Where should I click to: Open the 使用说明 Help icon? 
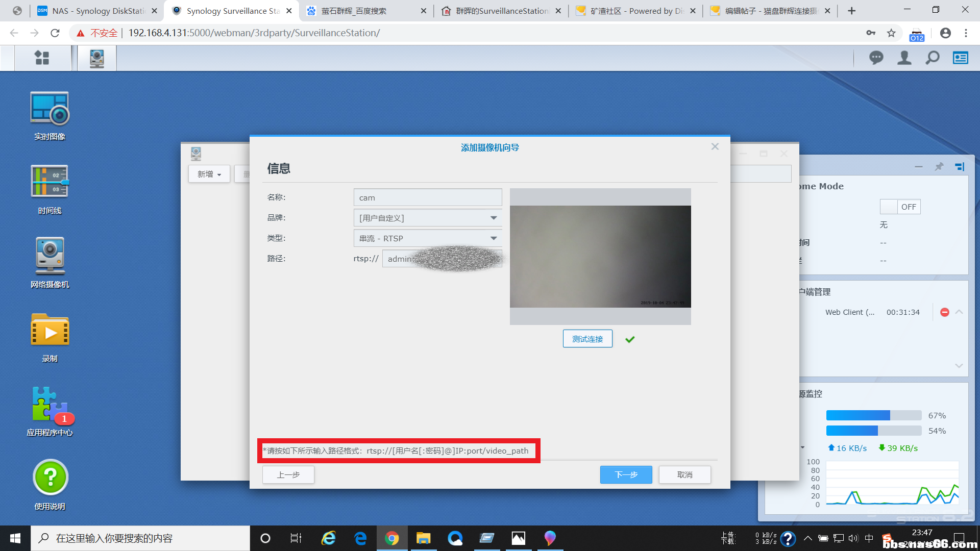[x=50, y=478]
